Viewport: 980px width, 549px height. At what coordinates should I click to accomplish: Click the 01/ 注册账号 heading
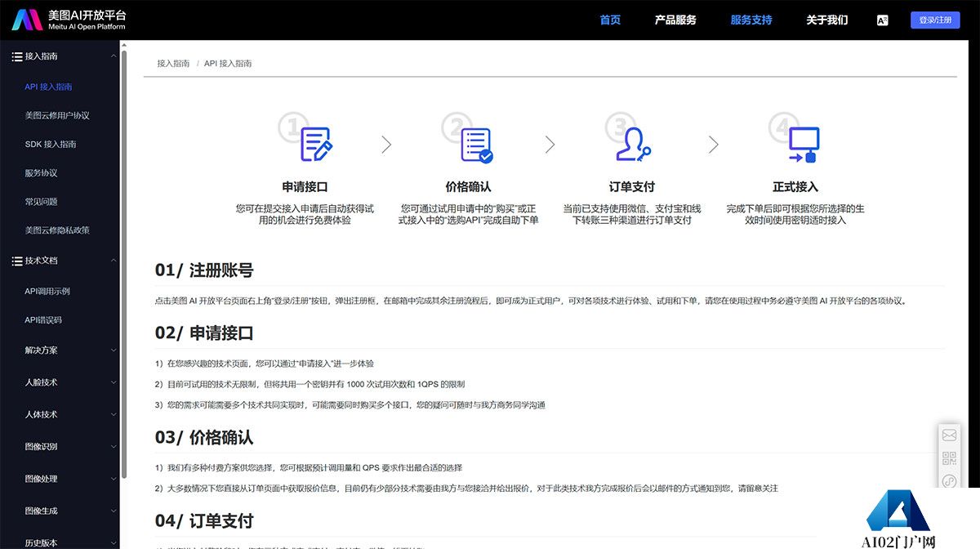(204, 270)
